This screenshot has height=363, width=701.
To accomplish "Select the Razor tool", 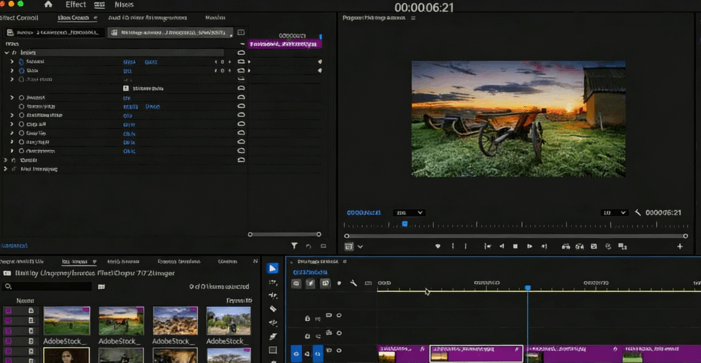I will tap(273, 309).
